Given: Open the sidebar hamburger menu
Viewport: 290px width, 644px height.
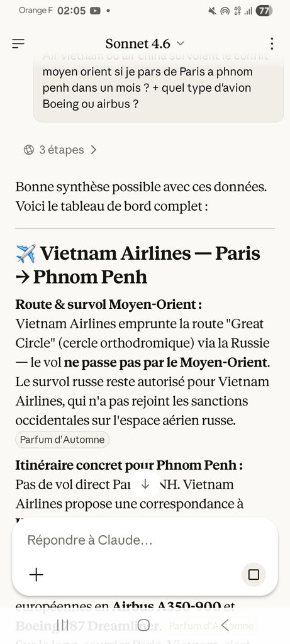Looking at the screenshot, I should [x=18, y=43].
